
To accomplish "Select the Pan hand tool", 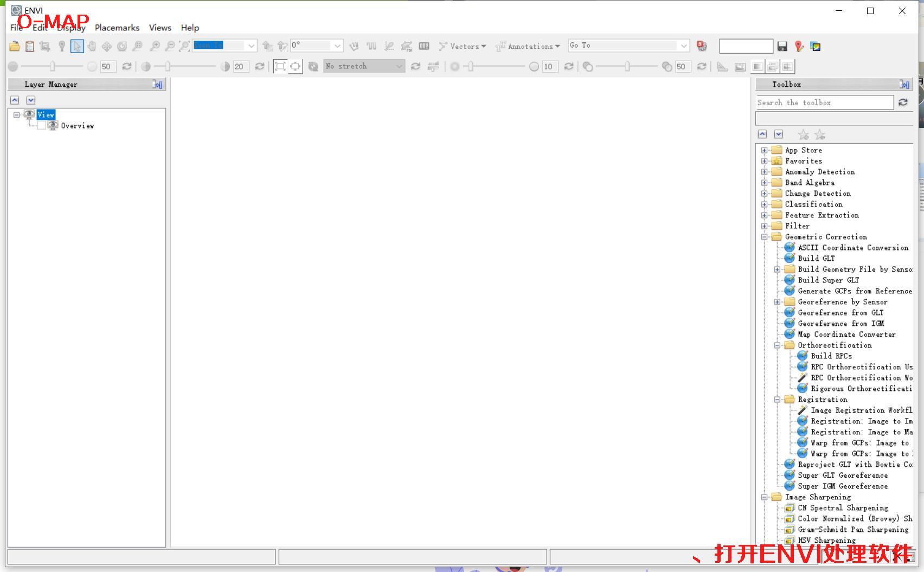I will [x=92, y=47].
